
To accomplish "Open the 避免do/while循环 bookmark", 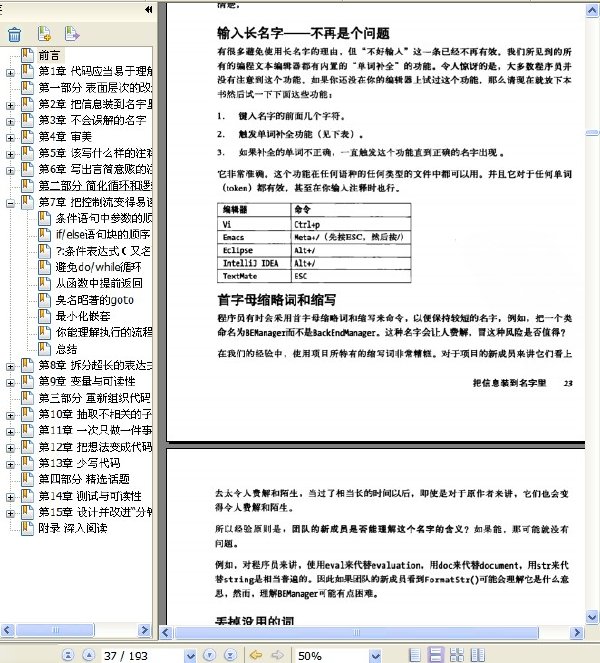I will [98, 267].
